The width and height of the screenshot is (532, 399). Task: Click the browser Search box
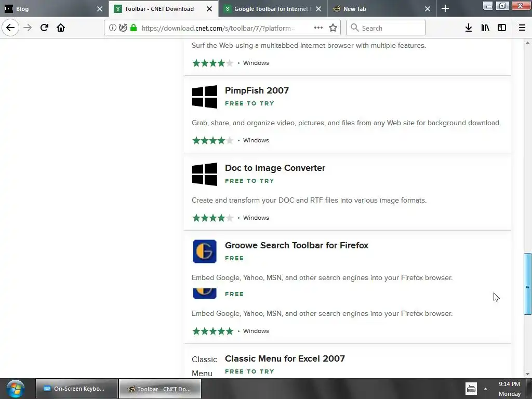[x=385, y=28]
